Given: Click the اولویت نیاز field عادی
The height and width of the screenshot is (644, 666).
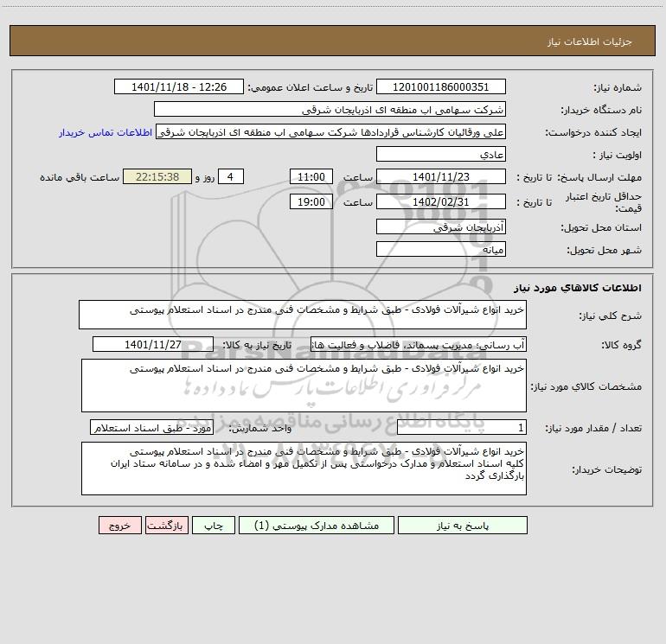Looking at the screenshot, I should pyautogui.click(x=441, y=154).
